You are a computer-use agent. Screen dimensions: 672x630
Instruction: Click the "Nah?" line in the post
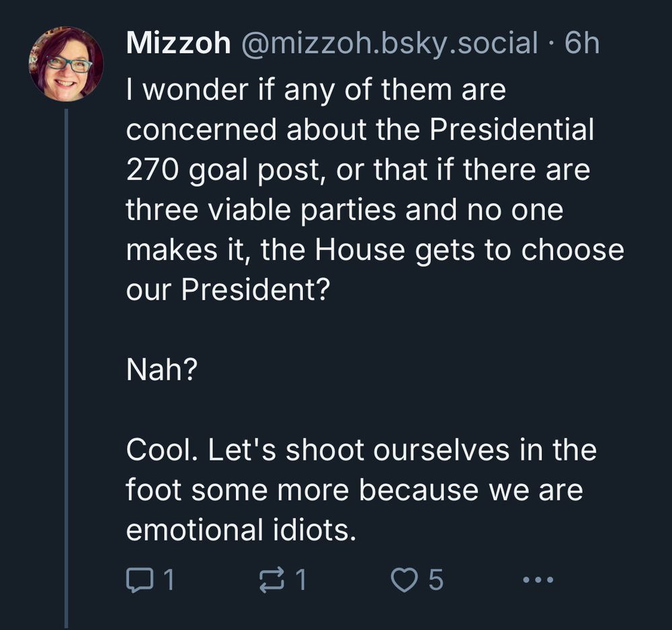tap(161, 369)
